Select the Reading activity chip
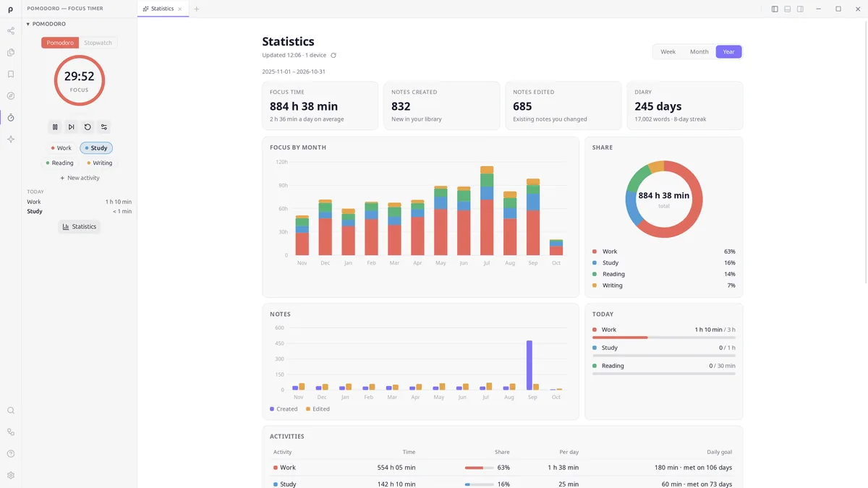This screenshot has width=868, height=488. point(60,163)
